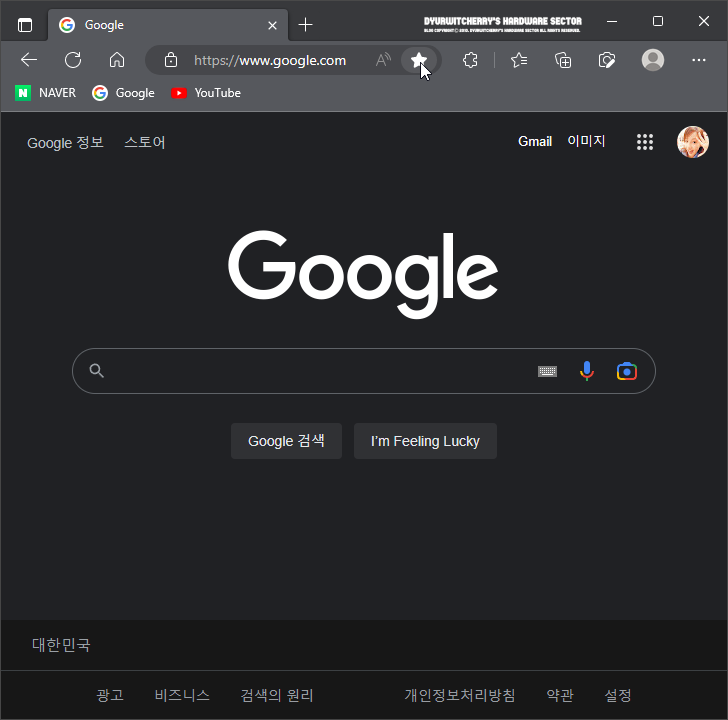Image resolution: width=728 pixels, height=720 pixels.
Task: Click Google 검색 button
Action: click(286, 441)
